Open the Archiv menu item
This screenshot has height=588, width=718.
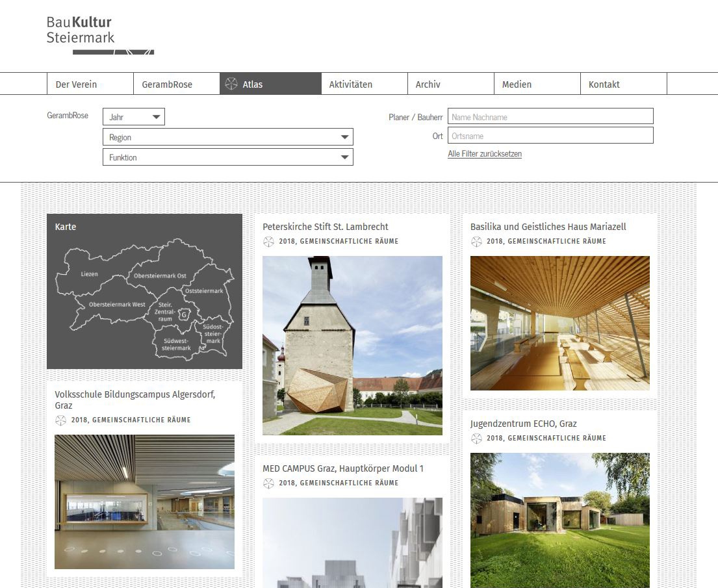pos(428,84)
